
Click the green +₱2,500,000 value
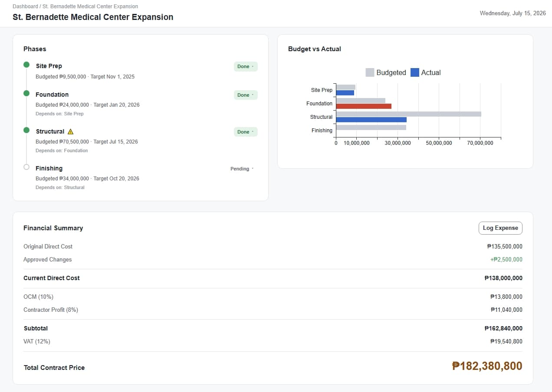506,259
